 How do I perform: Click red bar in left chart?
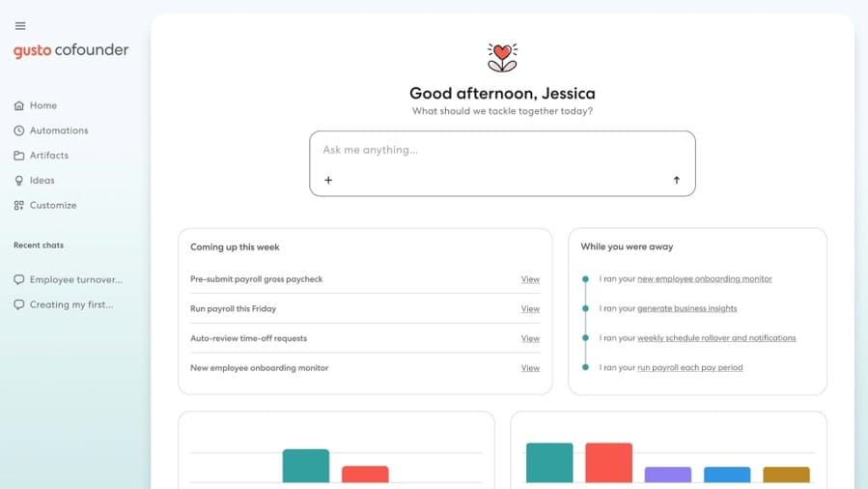[365, 475]
